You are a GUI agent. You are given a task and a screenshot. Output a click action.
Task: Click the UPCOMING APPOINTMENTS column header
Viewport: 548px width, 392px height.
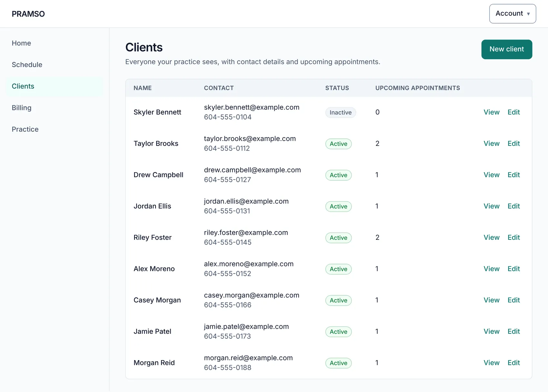(x=418, y=88)
